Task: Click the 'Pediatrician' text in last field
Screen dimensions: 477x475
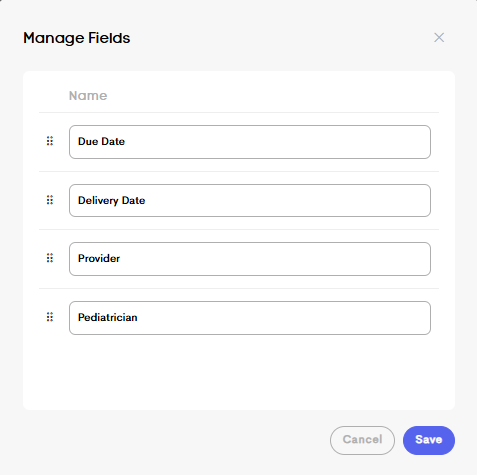Action: 108,317
